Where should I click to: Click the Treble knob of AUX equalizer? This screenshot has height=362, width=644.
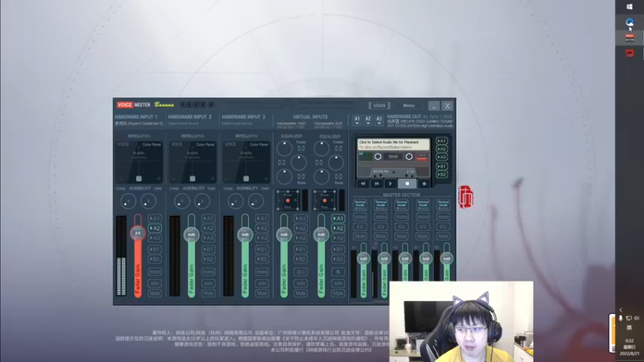coord(321,148)
